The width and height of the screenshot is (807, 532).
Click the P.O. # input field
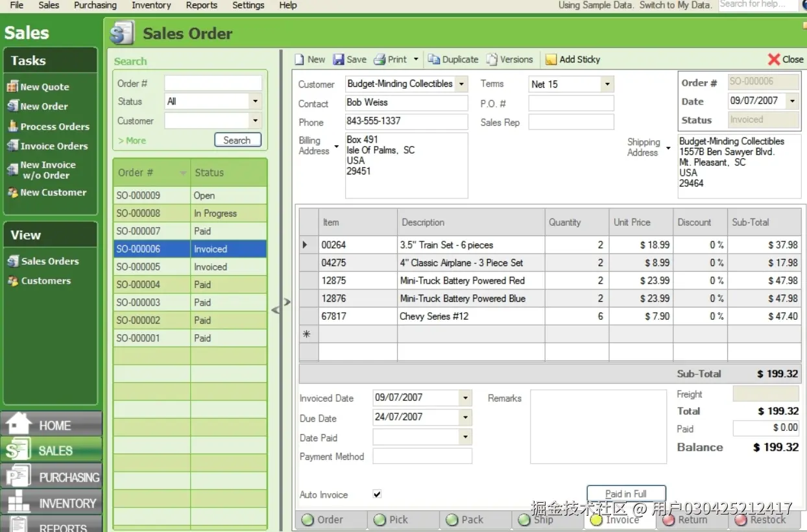click(571, 103)
